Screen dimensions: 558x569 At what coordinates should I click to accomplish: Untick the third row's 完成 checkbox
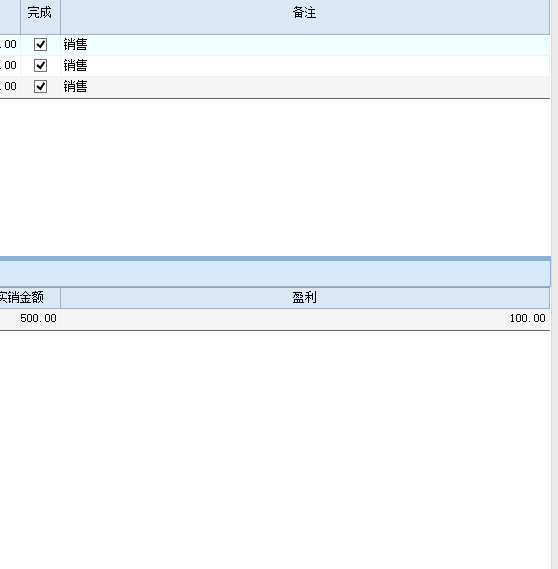pos(40,87)
